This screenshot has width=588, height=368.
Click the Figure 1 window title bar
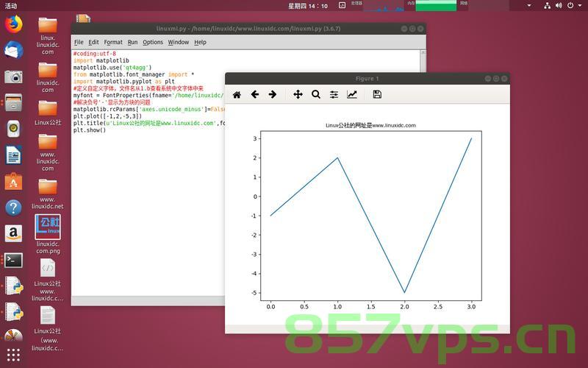click(x=367, y=79)
